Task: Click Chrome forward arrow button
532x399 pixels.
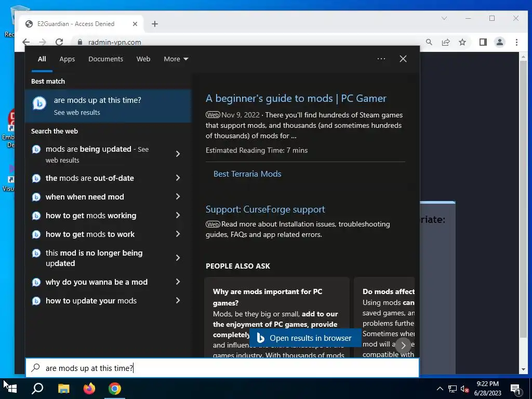Action: tap(43, 42)
